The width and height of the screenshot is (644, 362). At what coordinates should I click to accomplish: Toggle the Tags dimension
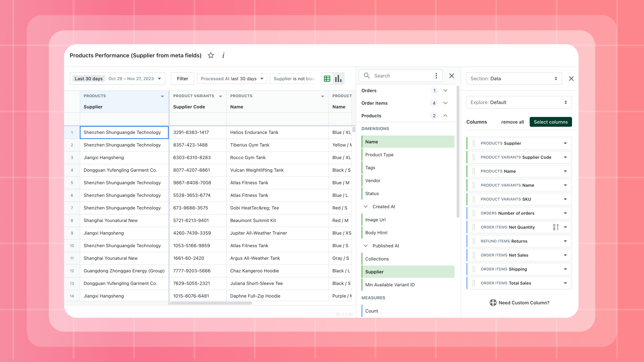coord(408,168)
